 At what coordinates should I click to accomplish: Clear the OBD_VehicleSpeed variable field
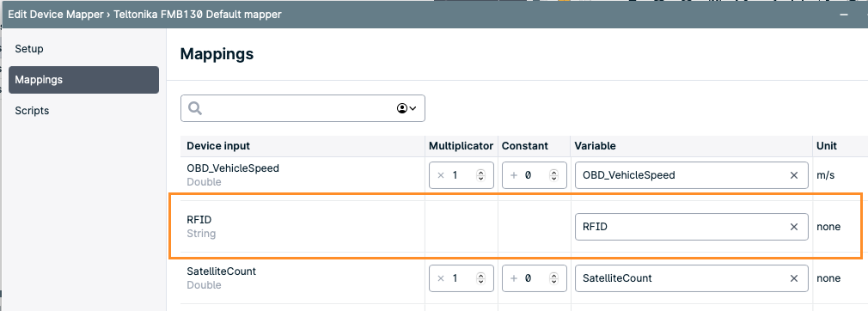pyautogui.click(x=794, y=175)
